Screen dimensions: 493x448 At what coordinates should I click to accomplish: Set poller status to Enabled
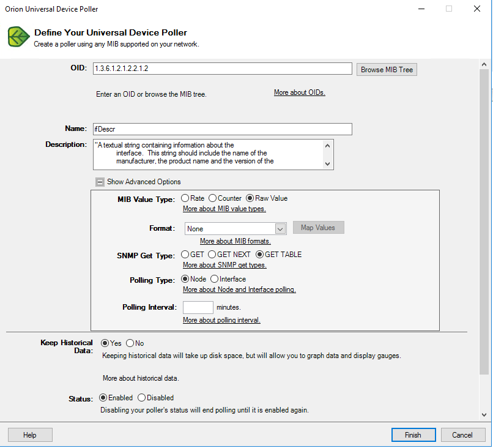pos(103,398)
